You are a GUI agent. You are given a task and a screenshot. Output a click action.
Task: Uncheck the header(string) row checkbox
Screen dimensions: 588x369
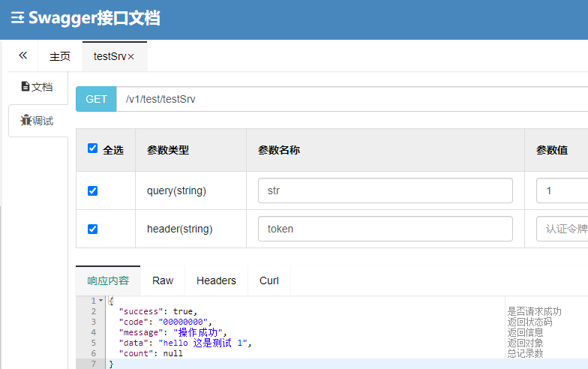[93, 229]
